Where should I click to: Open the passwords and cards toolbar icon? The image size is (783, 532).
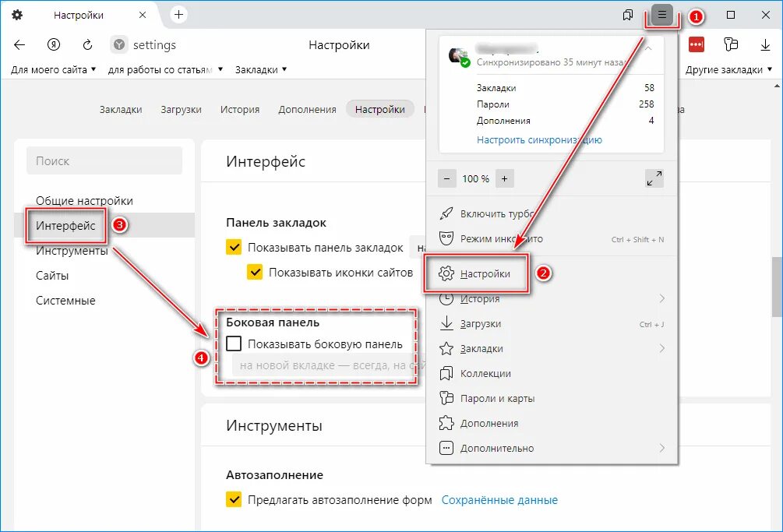(731, 44)
